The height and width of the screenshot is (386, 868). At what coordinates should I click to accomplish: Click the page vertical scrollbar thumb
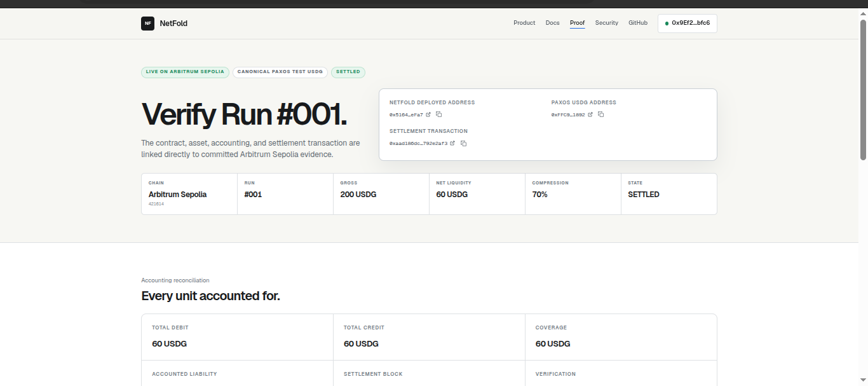pyautogui.click(x=863, y=89)
